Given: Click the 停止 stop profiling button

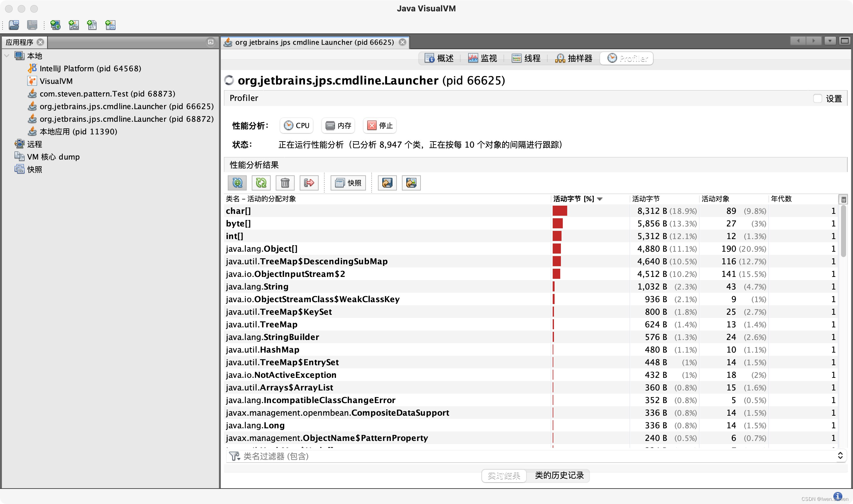Looking at the screenshot, I should (380, 126).
